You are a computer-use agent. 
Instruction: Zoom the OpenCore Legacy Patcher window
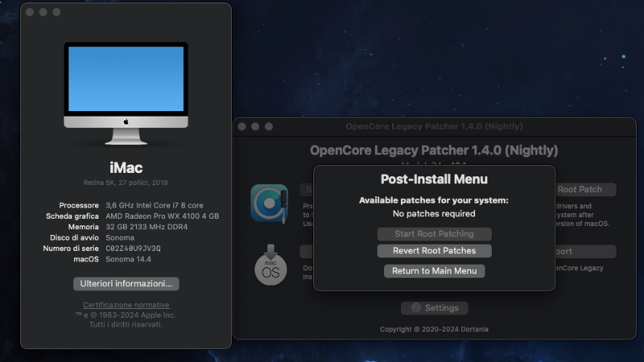pyautogui.click(x=269, y=126)
